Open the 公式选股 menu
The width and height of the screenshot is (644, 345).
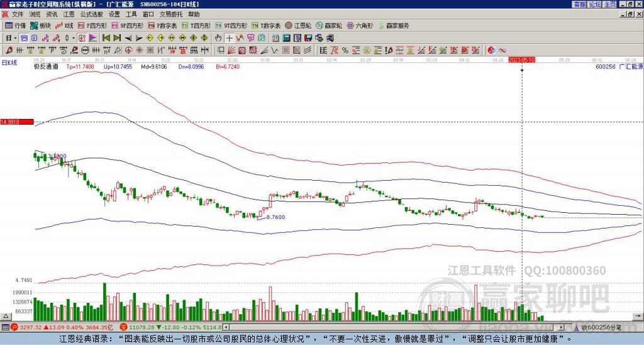92,14
